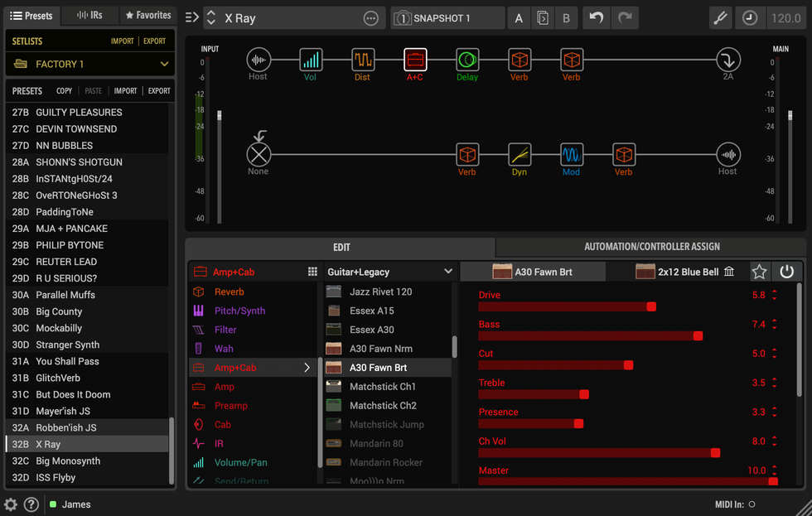The image size is (812, 516).
Task: Select the Vol block in signal path
Action: pos(311,60)
